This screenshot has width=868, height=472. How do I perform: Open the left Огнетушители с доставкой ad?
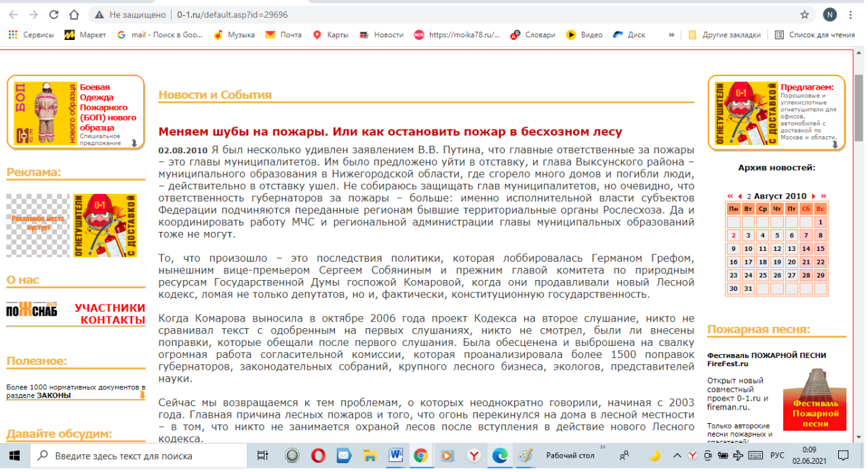coord(105,226)
